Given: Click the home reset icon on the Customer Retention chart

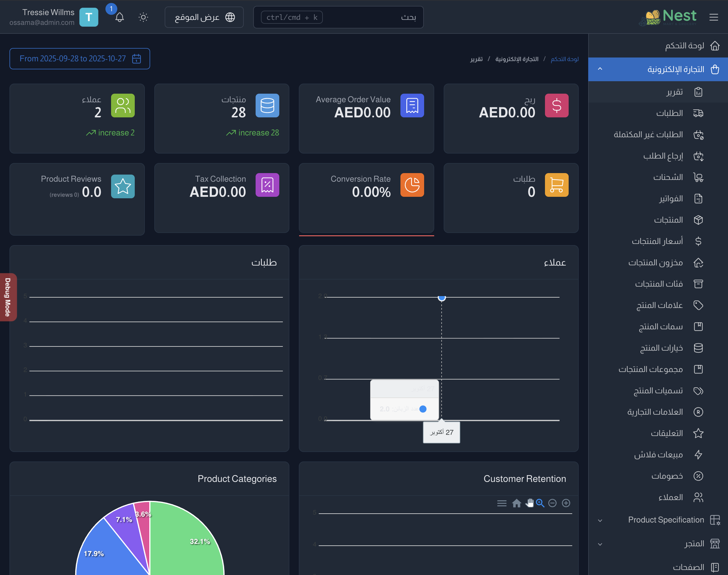Looking at the screenshot, I should pos(517,503).
